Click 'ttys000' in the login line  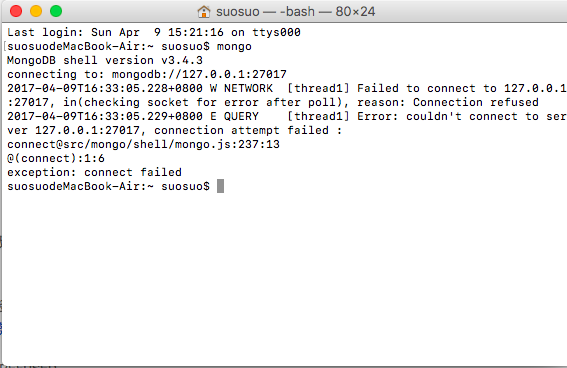point(276,33)
